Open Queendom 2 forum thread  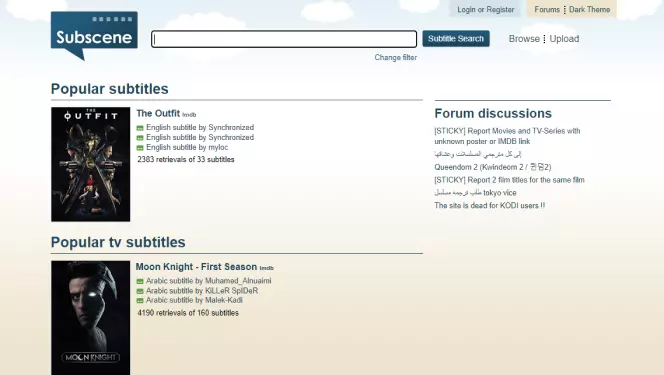(493, 167)
